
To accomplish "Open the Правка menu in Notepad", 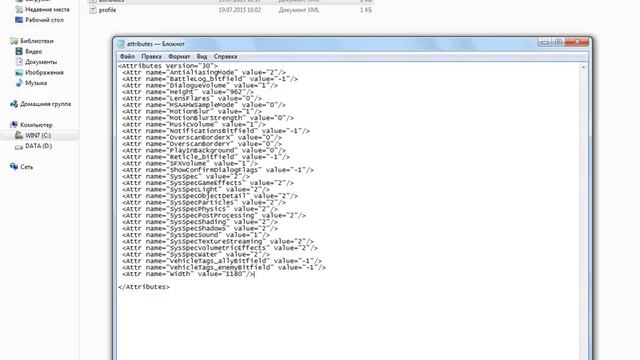I will point(151,57).
